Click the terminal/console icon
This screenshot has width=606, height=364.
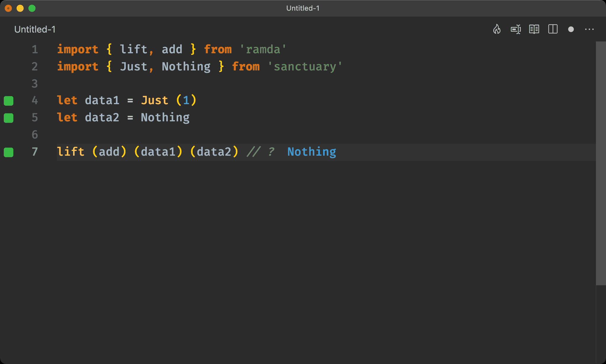515,29
